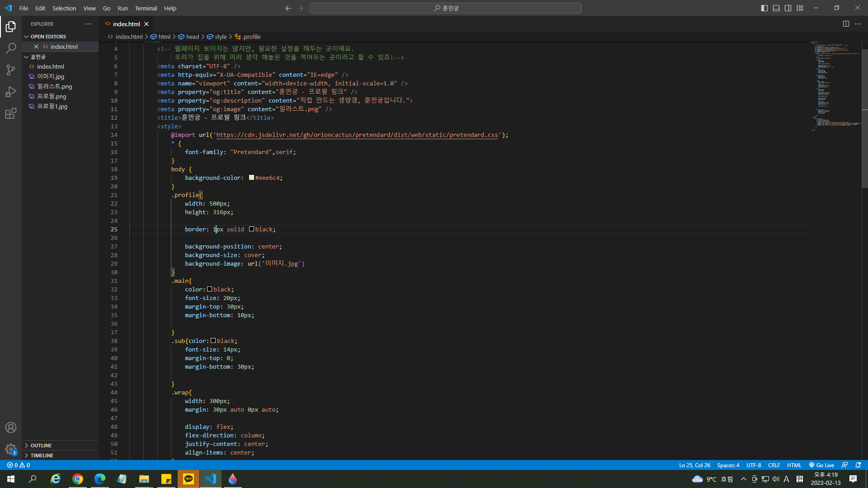The width and height of the screenshot is (868, 488).
Task: Close the index.html editor tab
Action: (x=146, y=24)
